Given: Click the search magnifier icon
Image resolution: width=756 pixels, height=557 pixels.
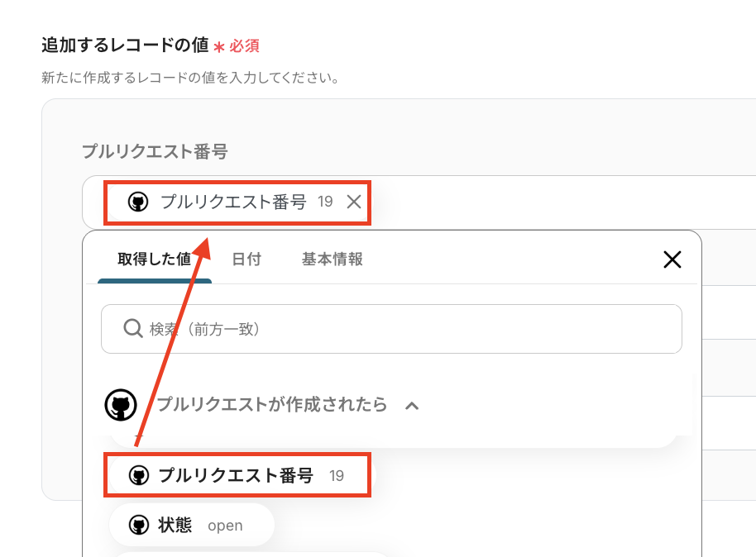Looking at the screenshot, I should point(133,329).
